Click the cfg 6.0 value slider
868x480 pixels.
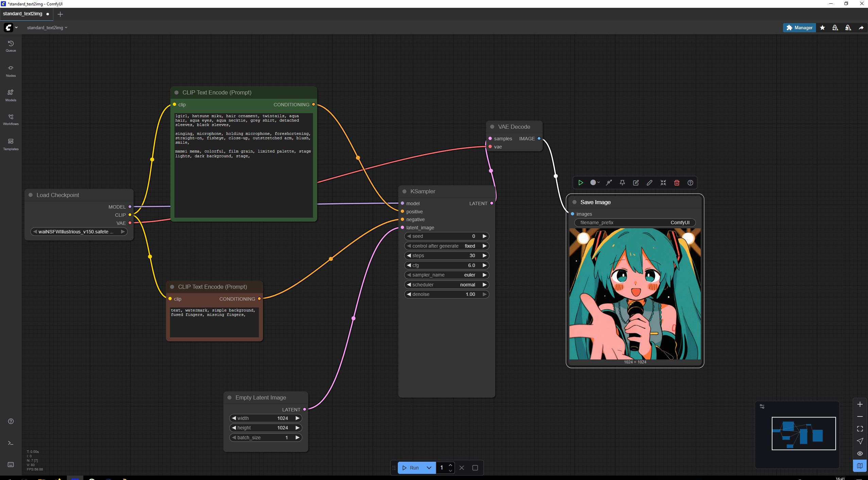click(446, 265)
